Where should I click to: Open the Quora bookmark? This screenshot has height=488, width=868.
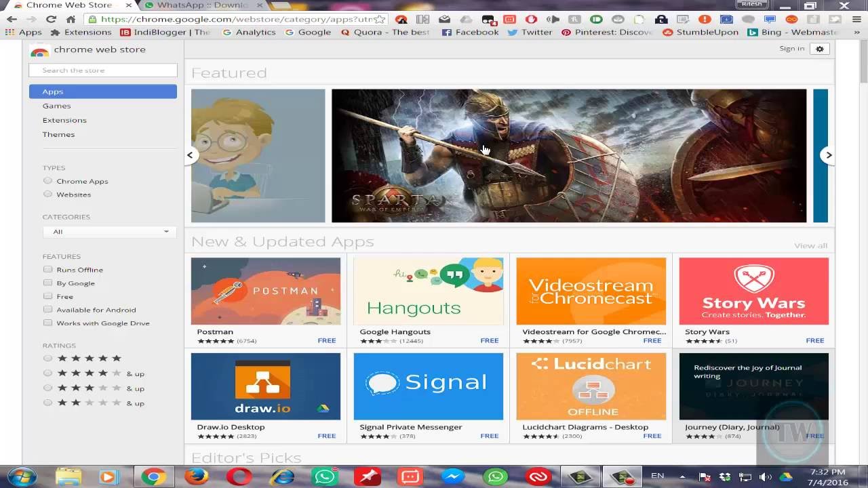(385, 32)
